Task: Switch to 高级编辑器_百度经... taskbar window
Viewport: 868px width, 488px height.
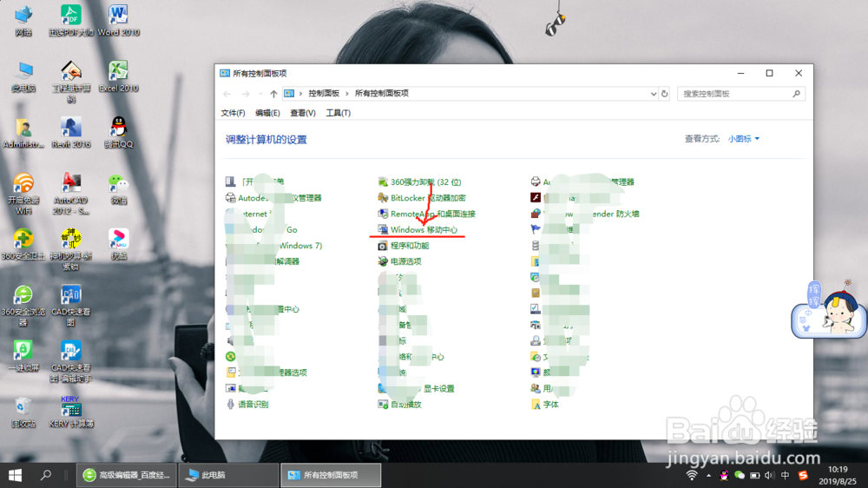Action: [127, 475]
